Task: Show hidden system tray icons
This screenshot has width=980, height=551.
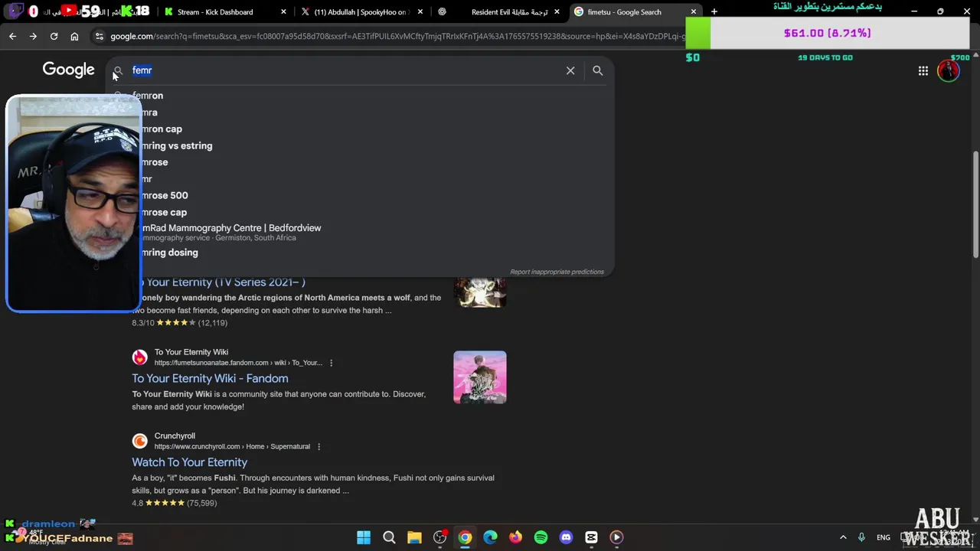Action: click(843, 537)
